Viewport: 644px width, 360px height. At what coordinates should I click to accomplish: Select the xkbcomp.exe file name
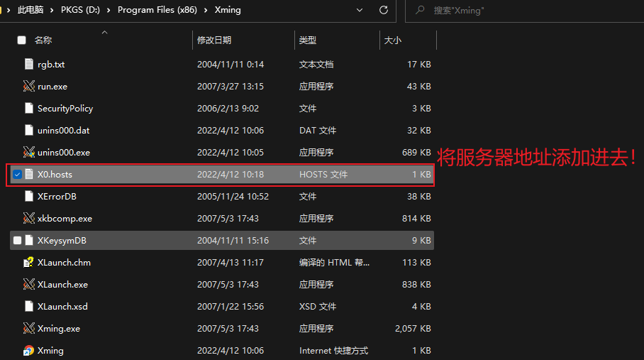click(x=65, y=218)
